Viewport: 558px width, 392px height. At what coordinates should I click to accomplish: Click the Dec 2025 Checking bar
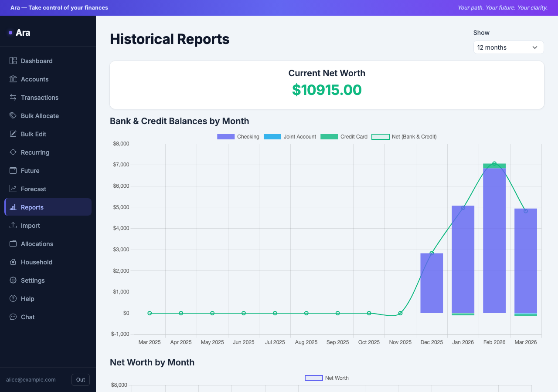[432, 283]
